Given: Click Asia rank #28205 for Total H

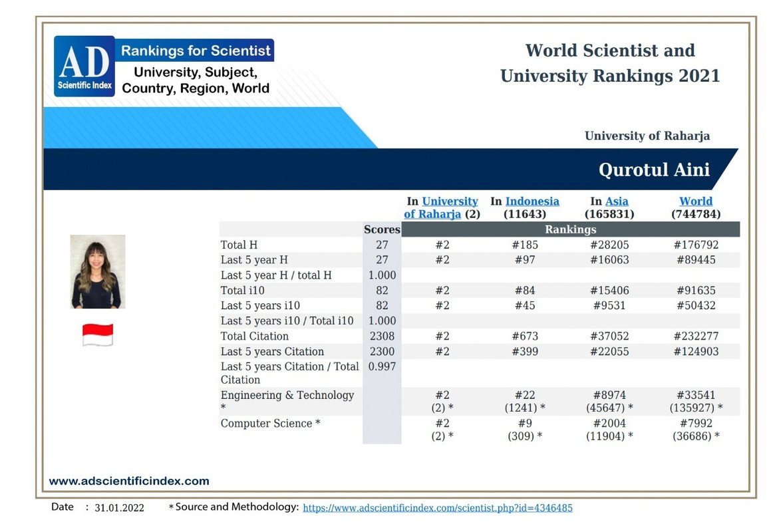Looking at the screenshot, I should point(609,245).
